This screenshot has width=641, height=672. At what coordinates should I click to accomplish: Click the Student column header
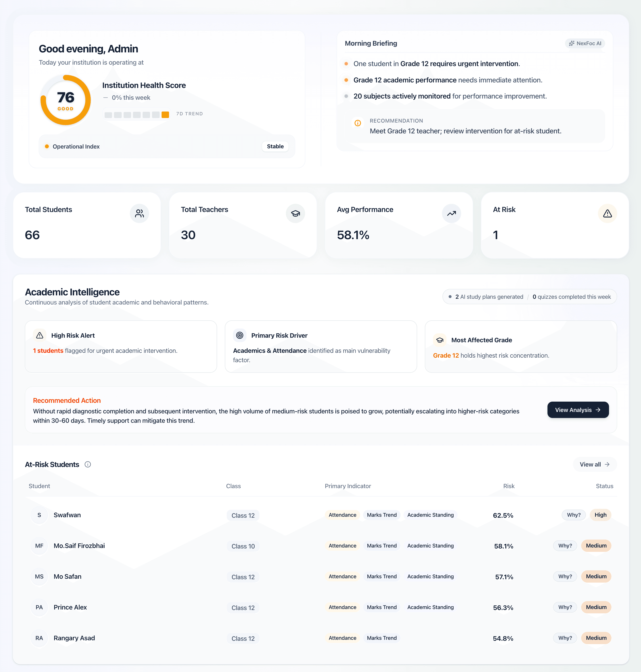pyautogui.click(x=39, y=486)
